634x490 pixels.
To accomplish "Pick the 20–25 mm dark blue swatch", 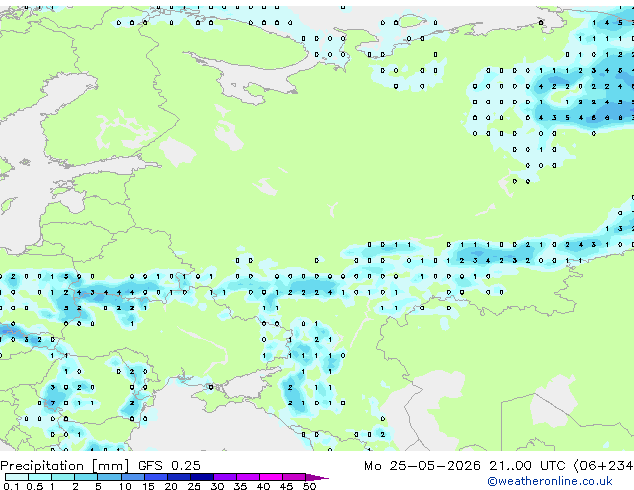I will point(178,477).
